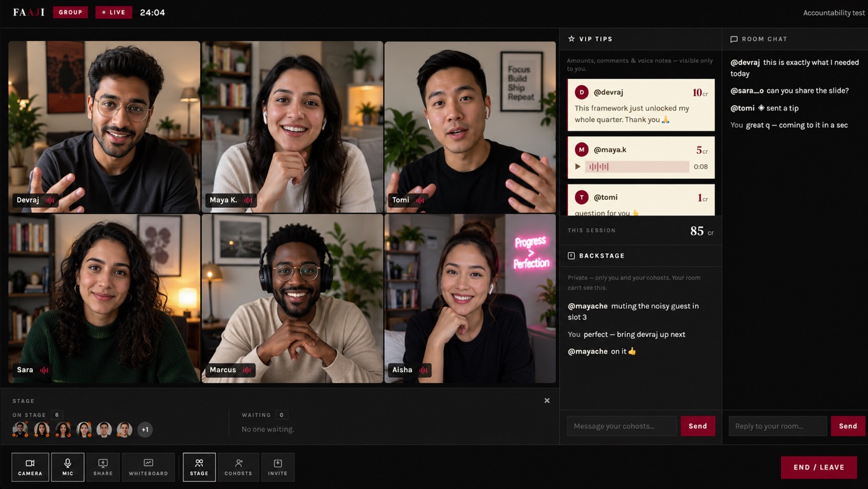Viewport: 868px width, 489px height.
Task: Focus the Message your cohosts field
Action: (622, 426)
